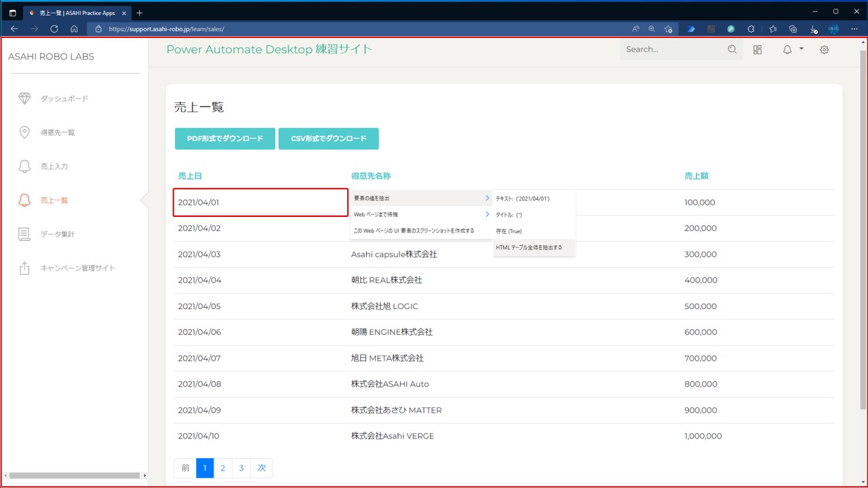This screenshot has width=868, height=488.
Task: Open 得意先一覧 in sidebar
Action: tap(58, 133)
